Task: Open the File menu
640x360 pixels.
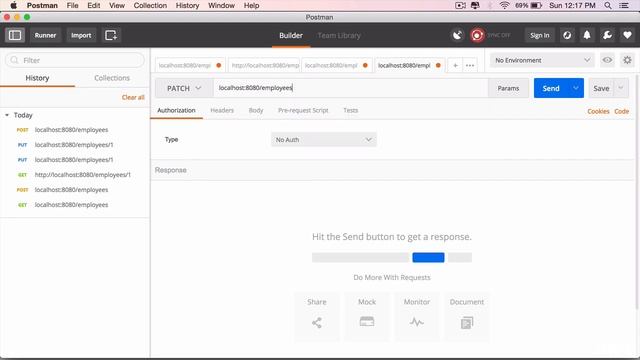Action: pyautogui.click(x=72, y=5)
